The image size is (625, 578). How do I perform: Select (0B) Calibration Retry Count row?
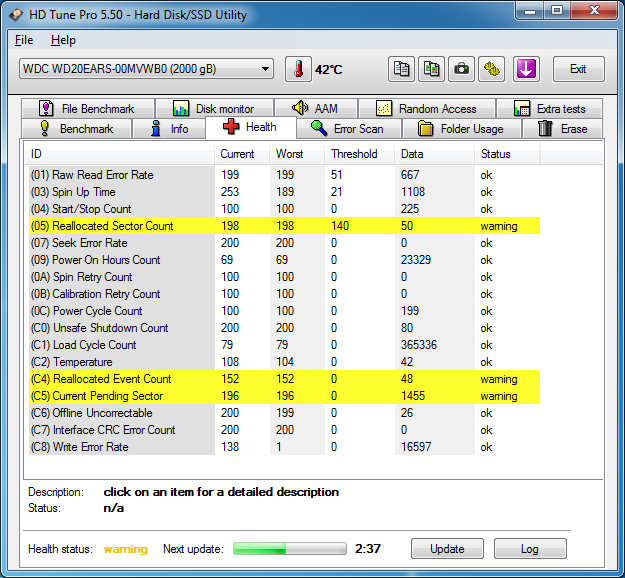click(285, 294)
